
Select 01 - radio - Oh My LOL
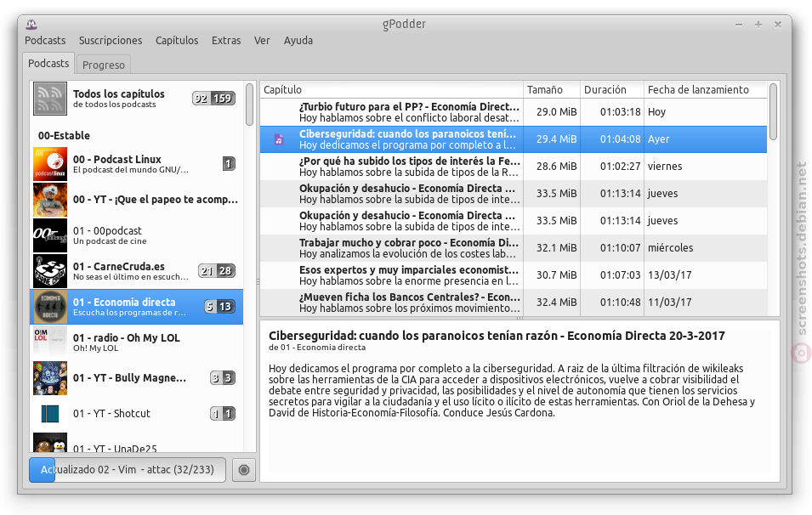click(137, 342)
